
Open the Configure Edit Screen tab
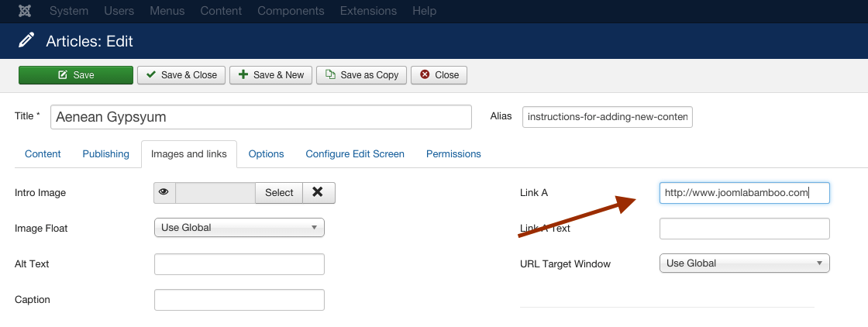(355, 154)
